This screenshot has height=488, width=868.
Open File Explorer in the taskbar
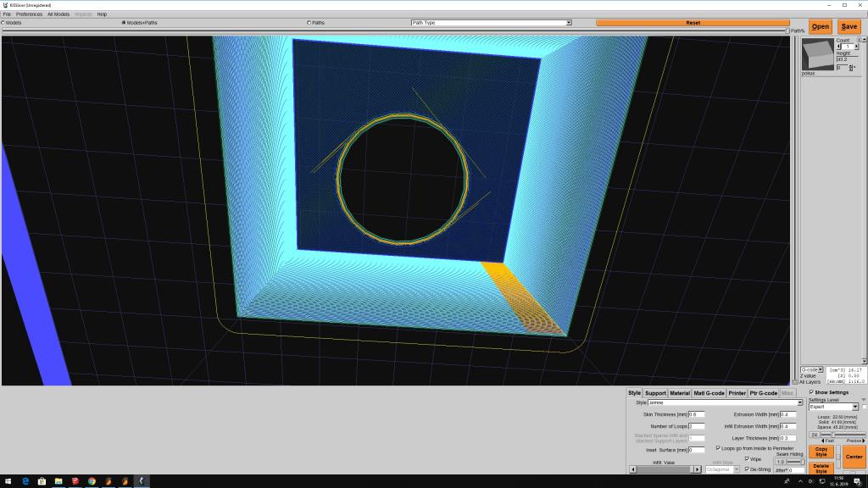click(58, 481)
